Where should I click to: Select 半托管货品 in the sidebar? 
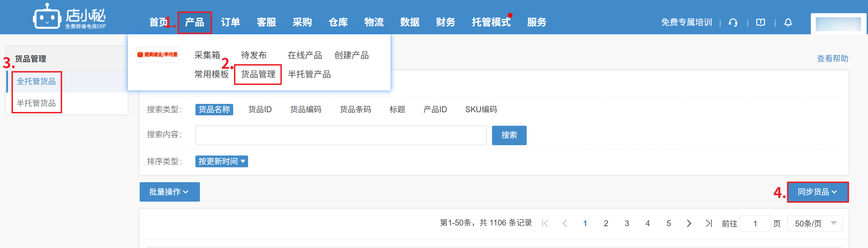pyautogui.click(x=36, y=103)
